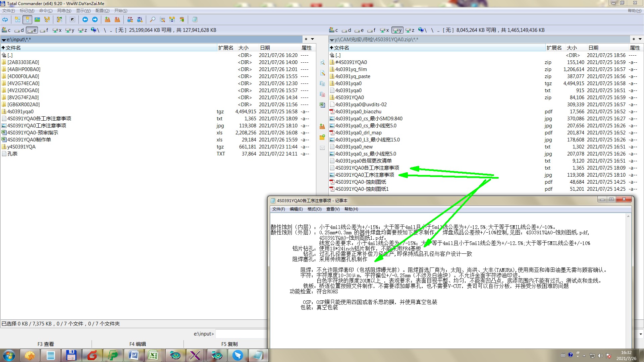Switch to thumbnail view icon
Image resolution: width=644 pixels, height=362 pixels.
tap(37, 19)
